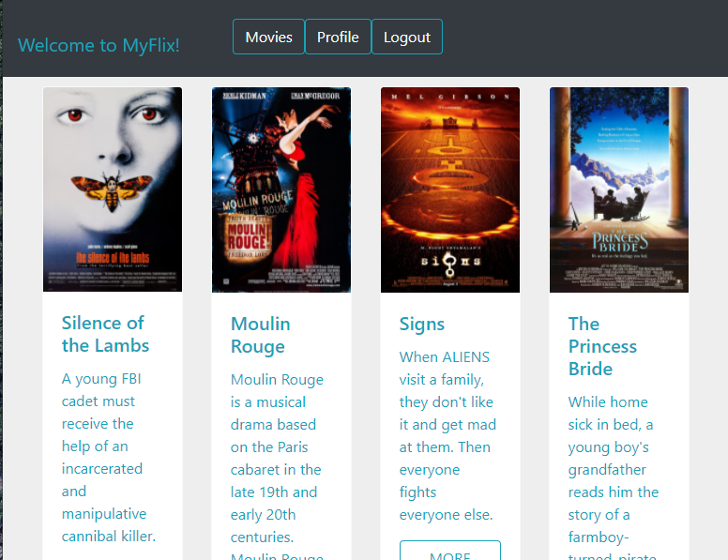Click the Logout button
Screen dimensions: 728x560
[x=407, y=37]
